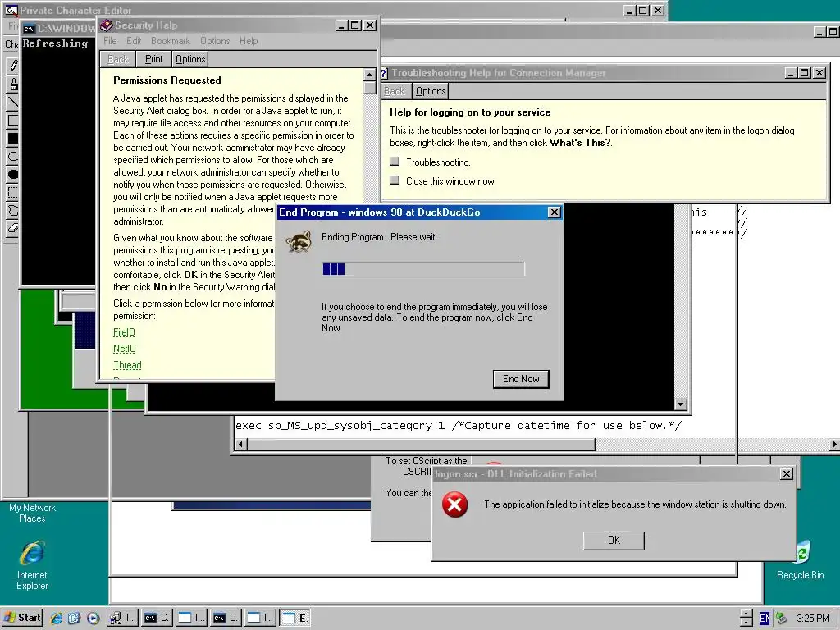
Task: Launch Outlook Express from the Quick Launch bar
Action: pyautogui.click(x=74, y=618)
